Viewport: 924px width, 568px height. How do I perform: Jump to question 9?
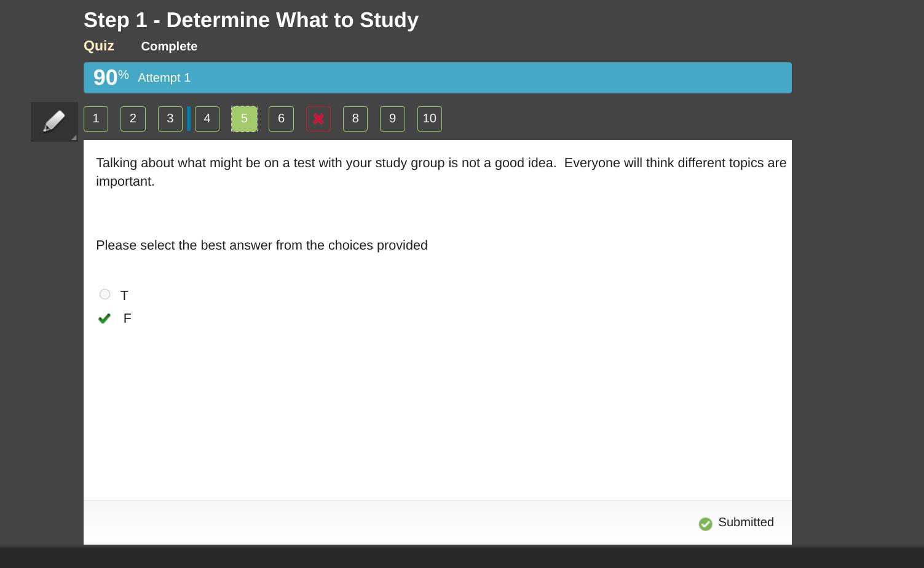pyautogui.click(x=392, y=119)
